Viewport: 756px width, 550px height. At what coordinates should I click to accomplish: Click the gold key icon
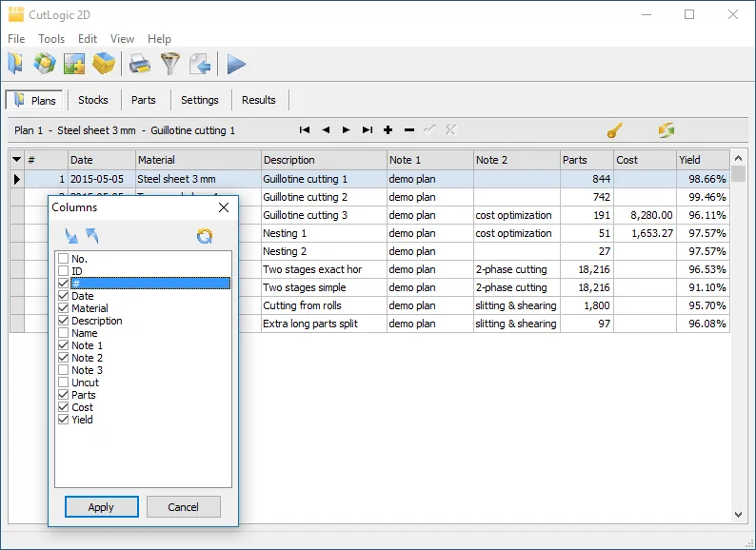(x=615, y=130)
